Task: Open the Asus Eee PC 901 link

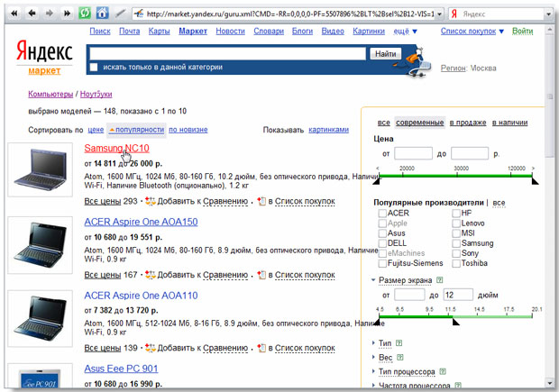Action: click(121, 369)
